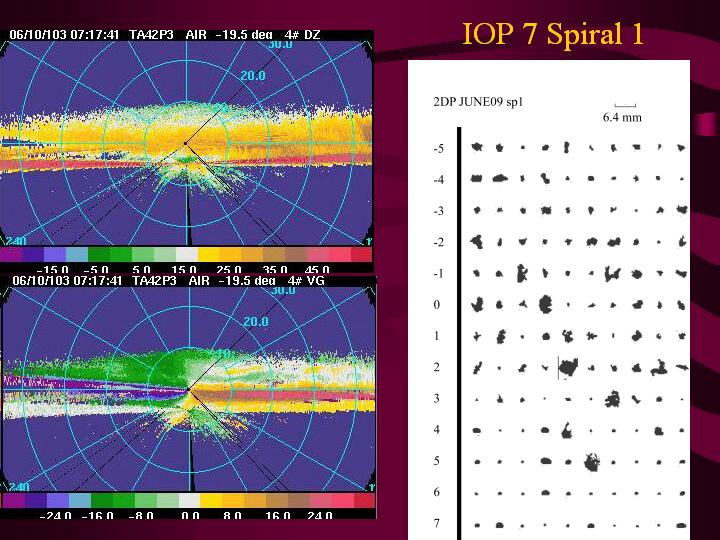
Task: Click the '4' particle row label
Action: 437,429
